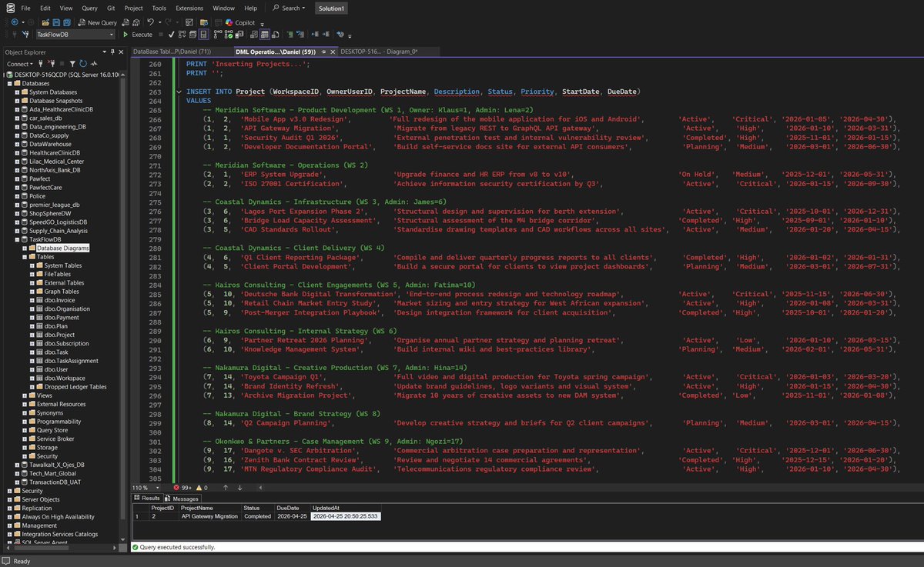Close the DML Operations tab

pyautogui.click(x=333, y=52)
